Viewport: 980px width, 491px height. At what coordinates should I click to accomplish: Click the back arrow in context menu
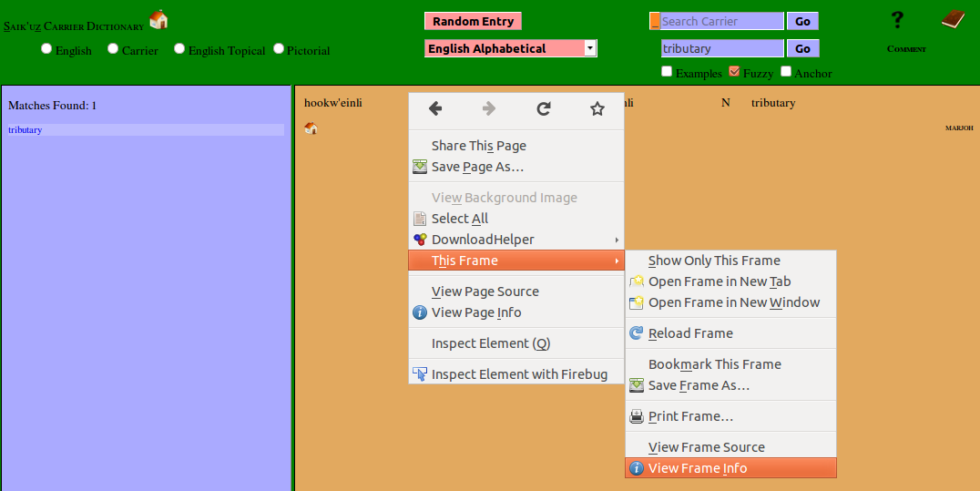435,109
